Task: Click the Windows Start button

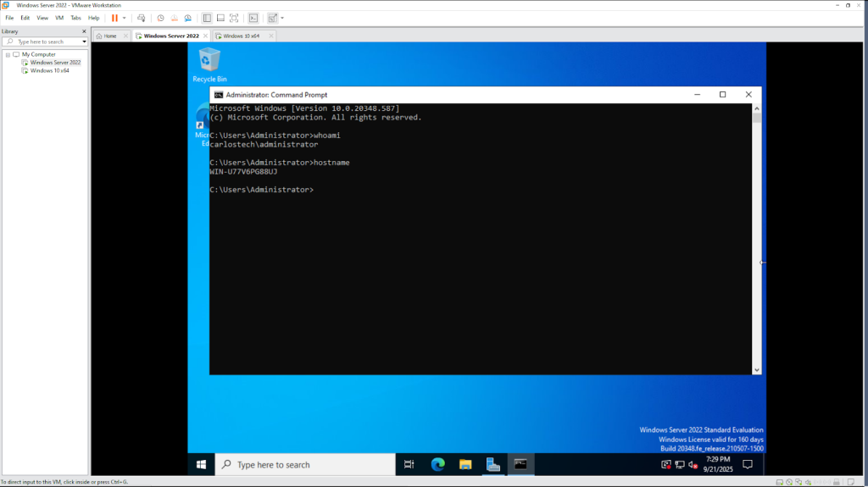Action: point(202,464)
